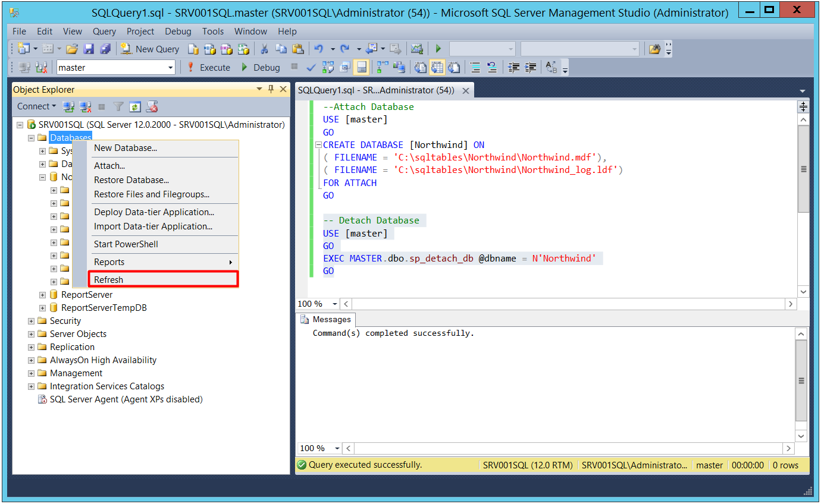The image size is (821, 504).
Task: Toggle pin on Object Explorer panel
Action: click(271, 89)
